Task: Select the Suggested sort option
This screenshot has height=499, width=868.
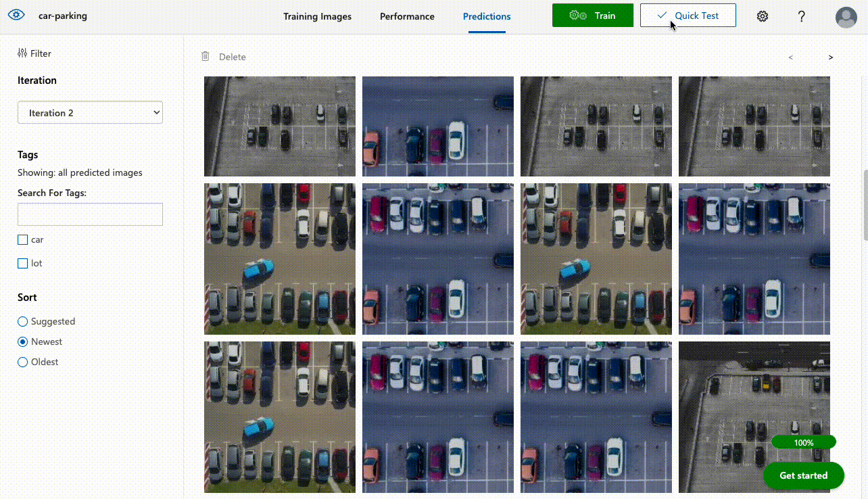Action: point(22,322)
